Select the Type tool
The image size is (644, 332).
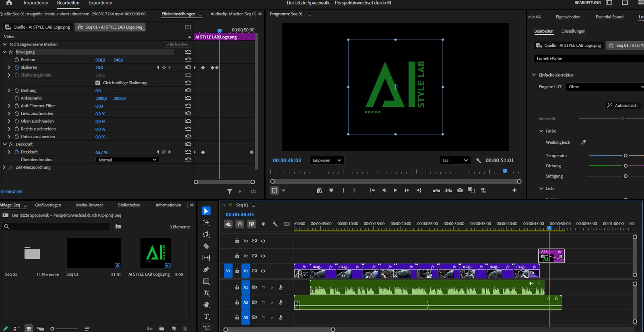click(x=206, y=316)
